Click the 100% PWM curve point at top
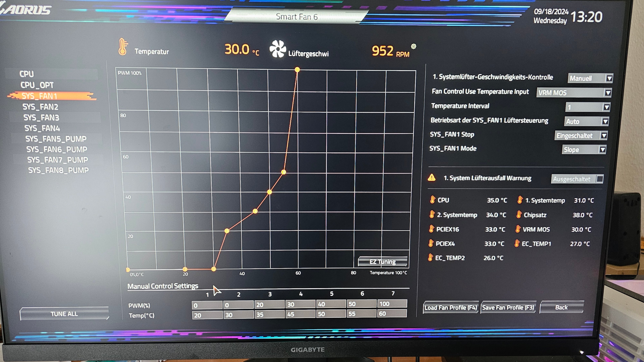 [x=297, y=70]
